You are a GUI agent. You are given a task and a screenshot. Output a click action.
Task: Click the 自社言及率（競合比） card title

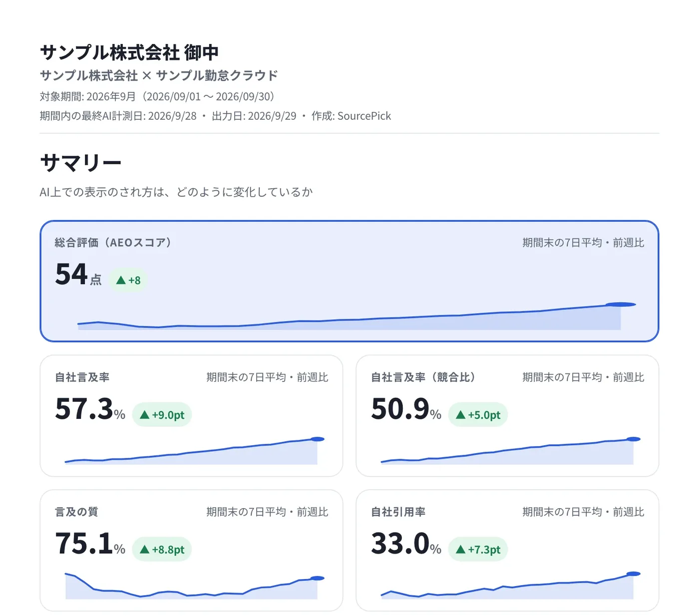423,377
